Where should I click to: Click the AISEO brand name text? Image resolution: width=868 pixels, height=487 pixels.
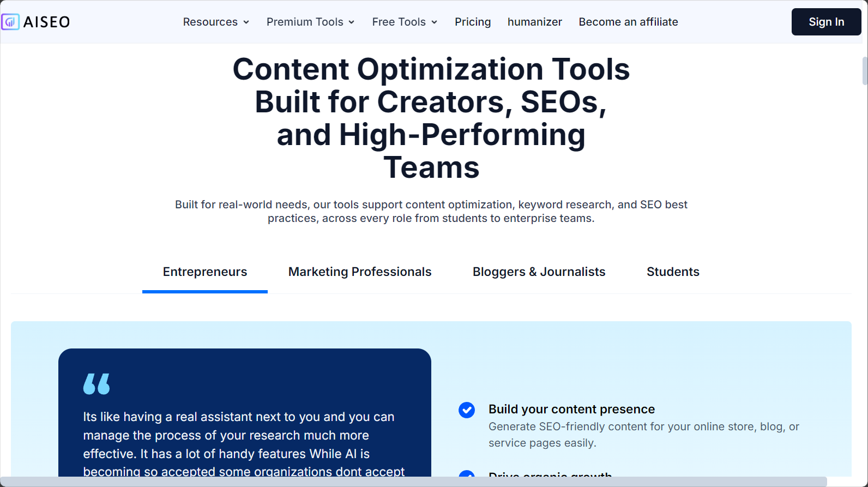(47, 22)
